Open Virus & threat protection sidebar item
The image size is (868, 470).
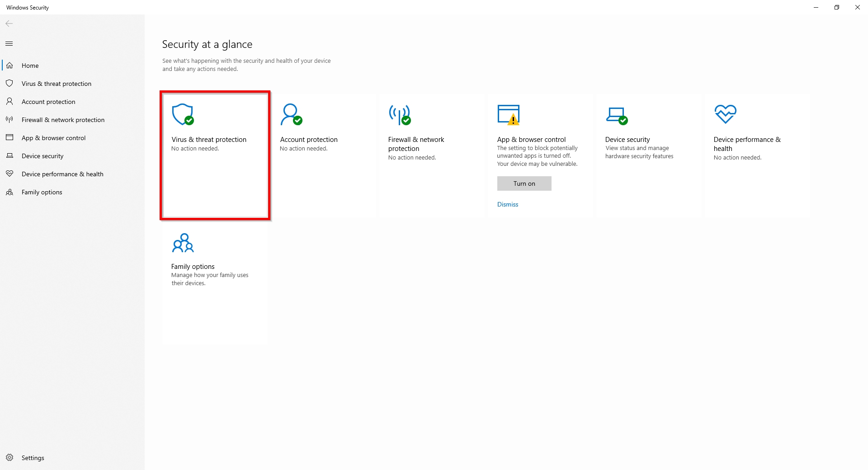click(72, 84)
